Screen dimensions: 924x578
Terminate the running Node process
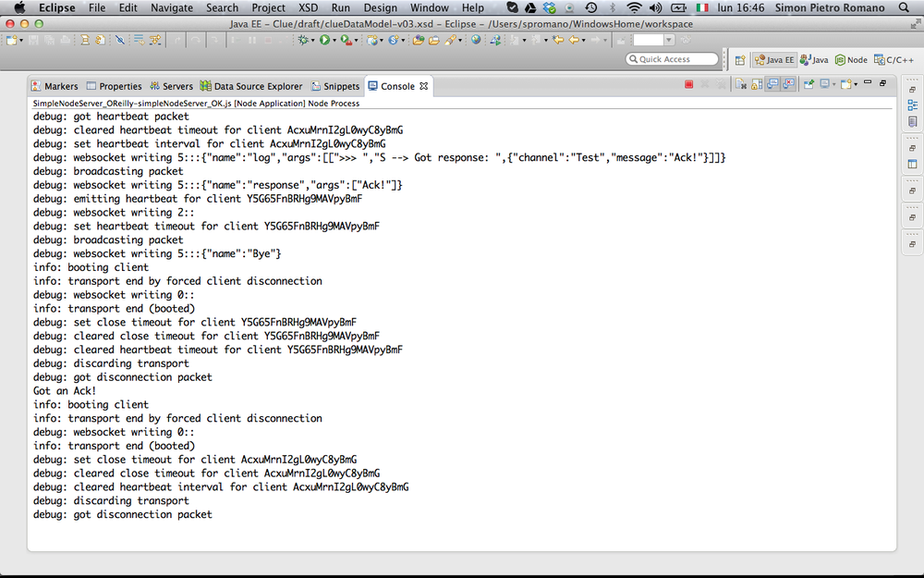[x=689, y=85]
